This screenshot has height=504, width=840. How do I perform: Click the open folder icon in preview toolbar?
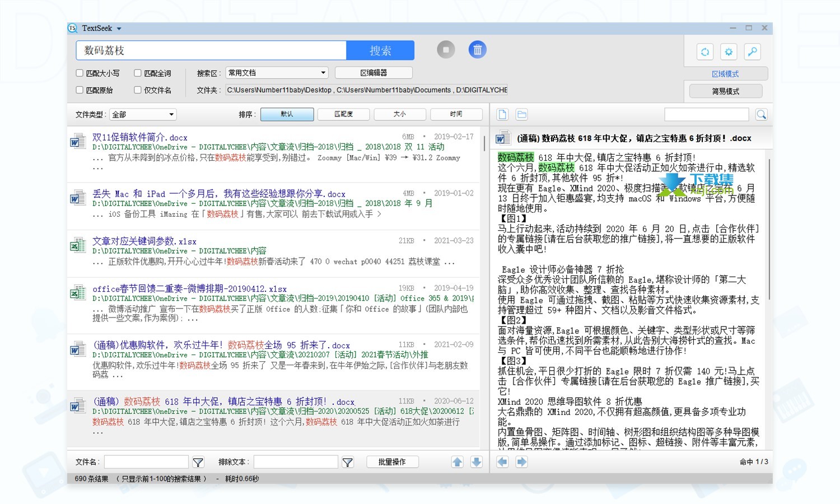[x=521, y=114]
